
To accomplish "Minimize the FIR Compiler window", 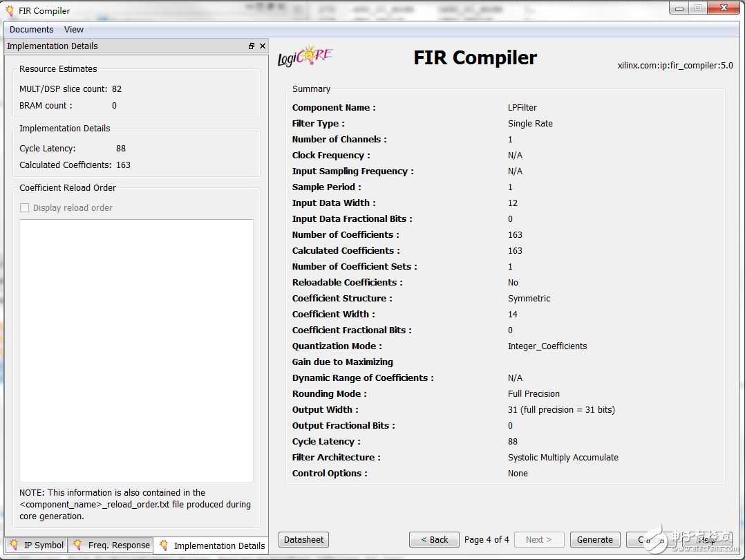I will click(x=679, y=8).
